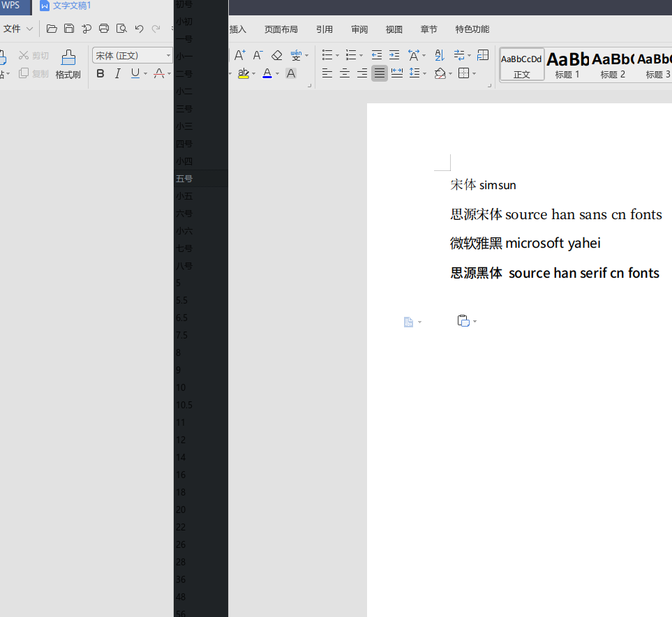The height and width of the screenshot is (617, 672).
Task: Open the 页面布局 ribbon tab
Action: pos(281,29)
